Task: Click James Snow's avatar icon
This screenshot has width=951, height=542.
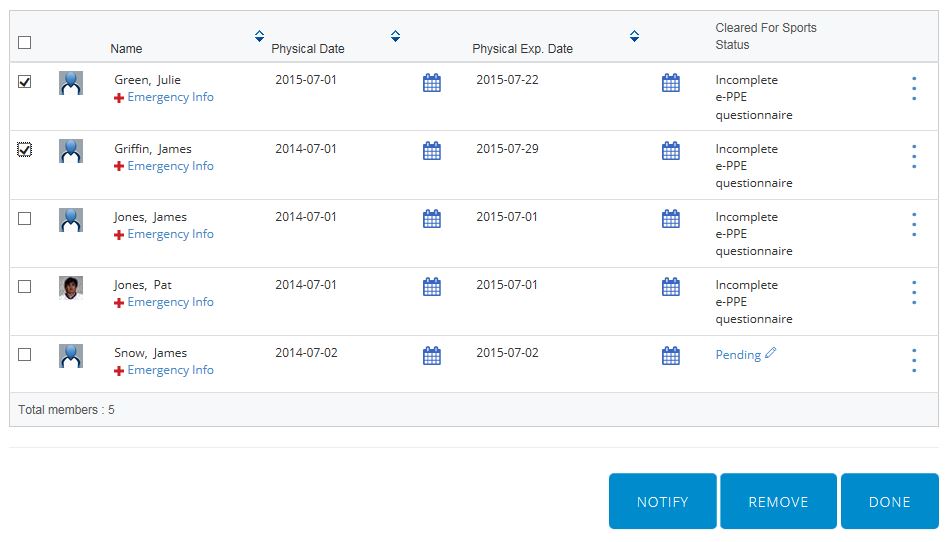Action: (71, 356)
